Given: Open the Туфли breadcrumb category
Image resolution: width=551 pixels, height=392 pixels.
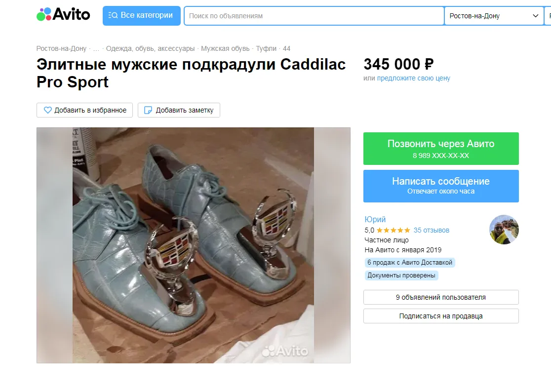Looking at the screenshot, I should point(266,48).
